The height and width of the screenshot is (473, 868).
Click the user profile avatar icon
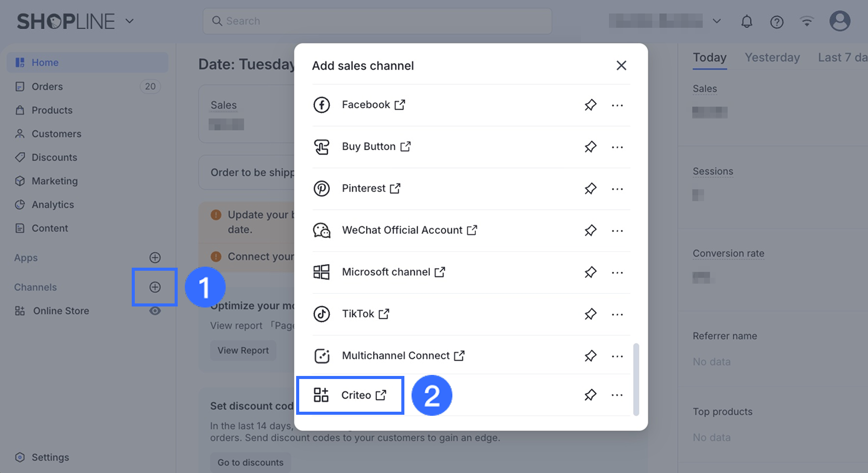(x=839, y=21)
